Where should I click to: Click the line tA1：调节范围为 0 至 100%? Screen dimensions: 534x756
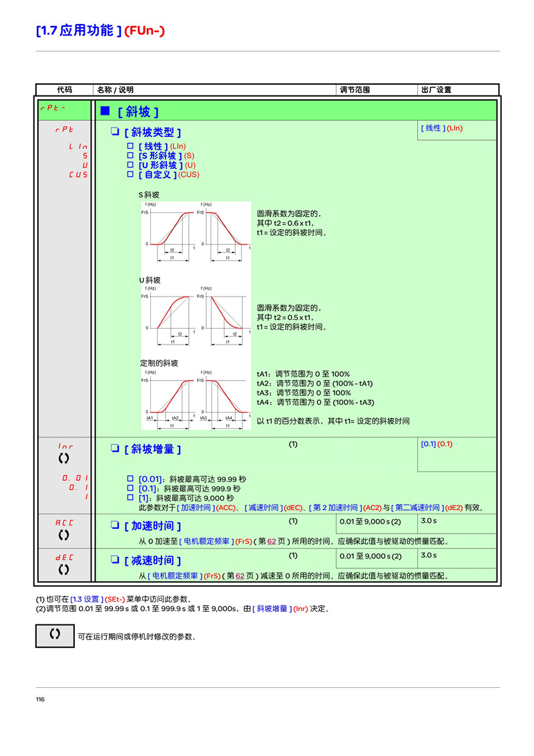coord(304,374)
